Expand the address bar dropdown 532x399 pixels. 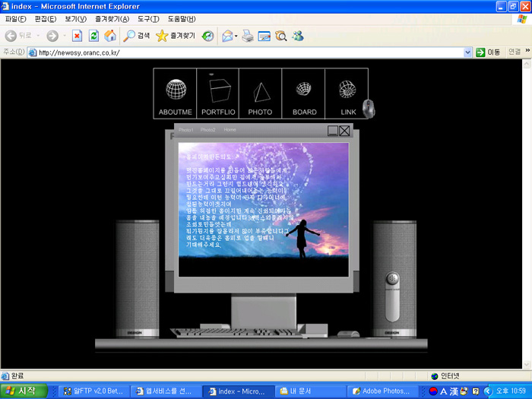click(468, 52)
